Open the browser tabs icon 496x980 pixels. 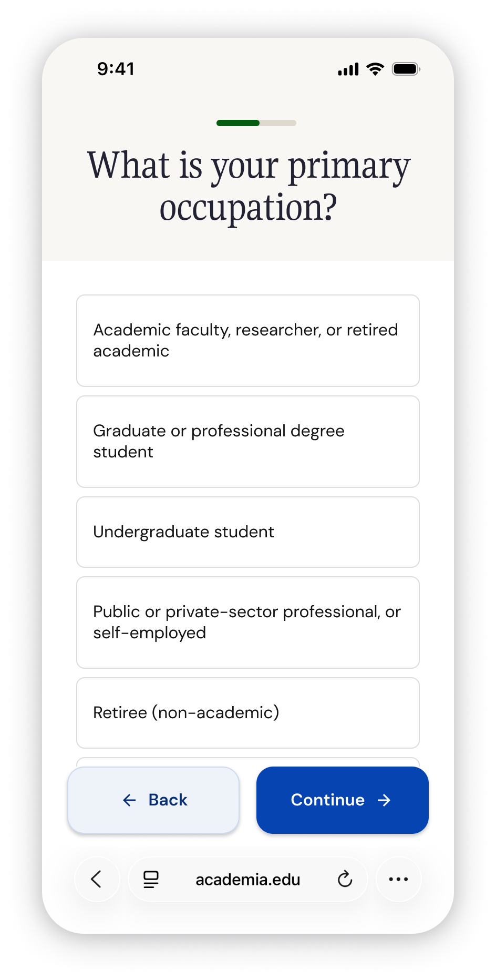click(x=151, y=879)
